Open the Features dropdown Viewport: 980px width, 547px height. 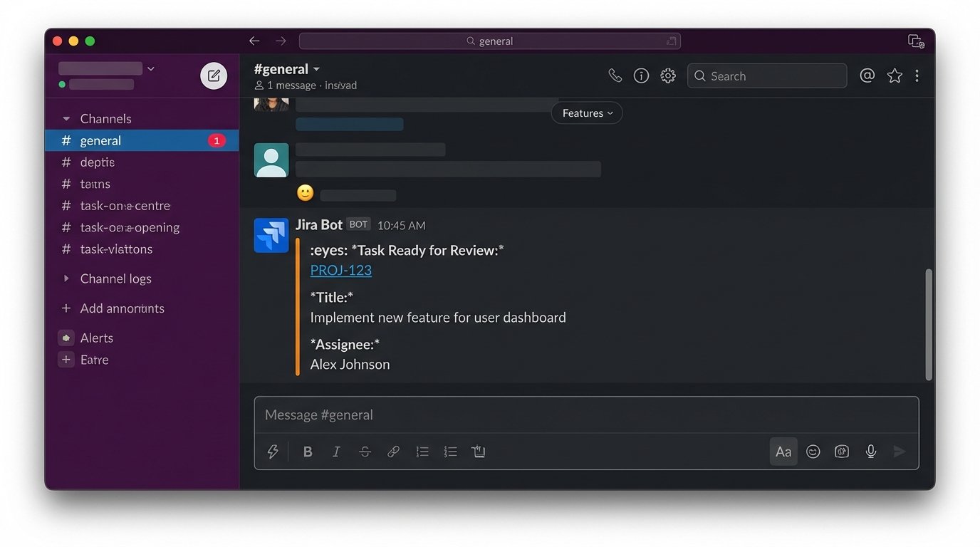pyautogui.click(x=585, y=113)
